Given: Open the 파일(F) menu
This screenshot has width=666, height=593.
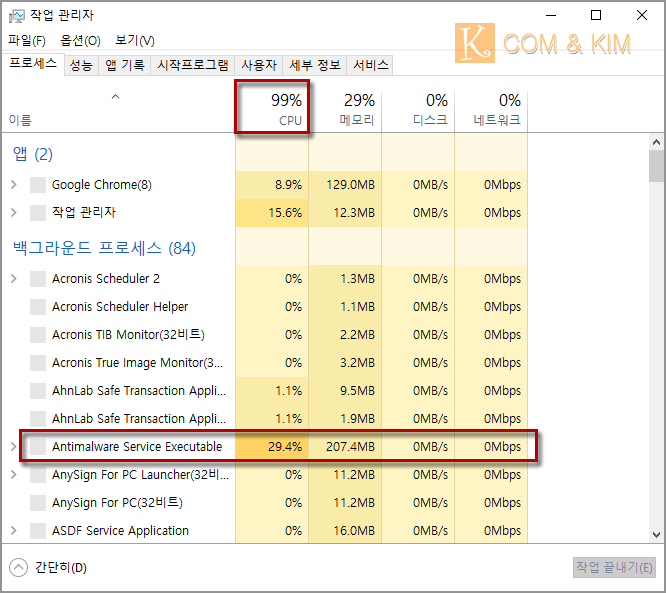Looking at the screenshot, I should pyautogui.click(x=27, y=41).
